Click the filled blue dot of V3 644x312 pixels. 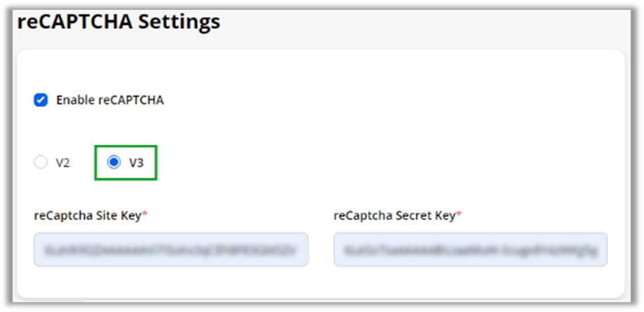click(114, 163)
